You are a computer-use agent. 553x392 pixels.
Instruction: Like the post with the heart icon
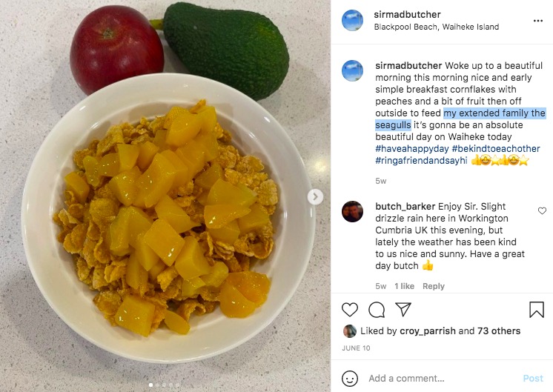(x=350, y=310)
